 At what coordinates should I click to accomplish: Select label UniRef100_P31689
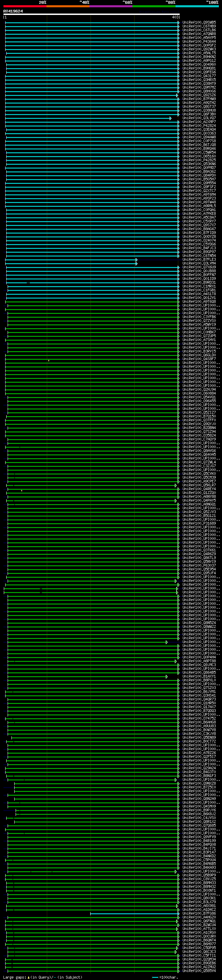(199, 524)
